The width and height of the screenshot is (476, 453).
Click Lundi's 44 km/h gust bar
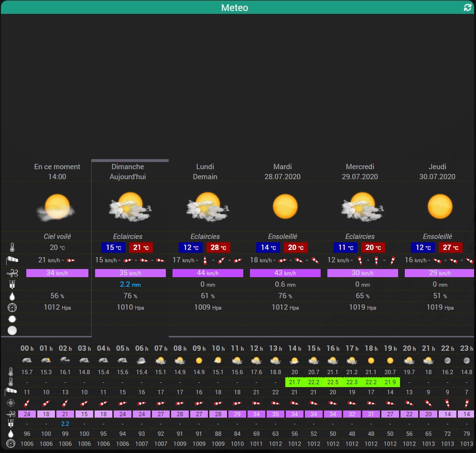coord(207,273)
